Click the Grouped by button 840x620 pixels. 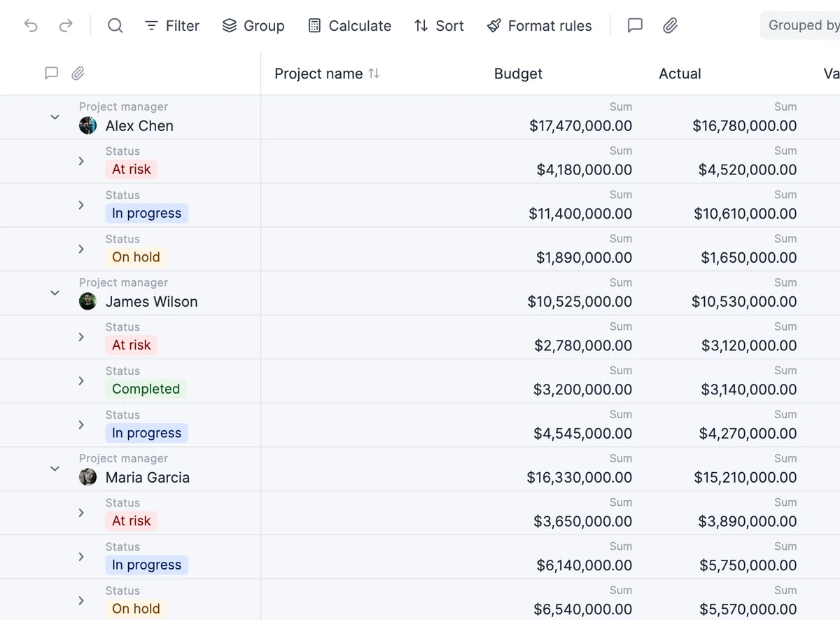point(801,25)
